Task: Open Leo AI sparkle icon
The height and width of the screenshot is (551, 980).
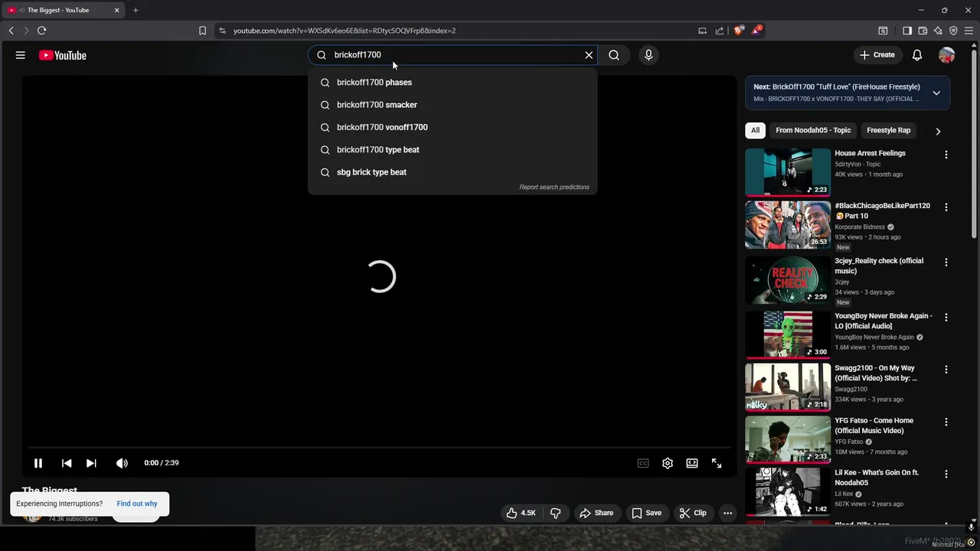Action: click(x=938, y=31)
